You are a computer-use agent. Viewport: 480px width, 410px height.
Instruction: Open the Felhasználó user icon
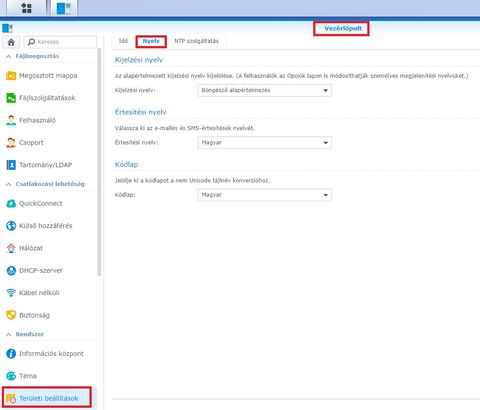pos(11,120)
